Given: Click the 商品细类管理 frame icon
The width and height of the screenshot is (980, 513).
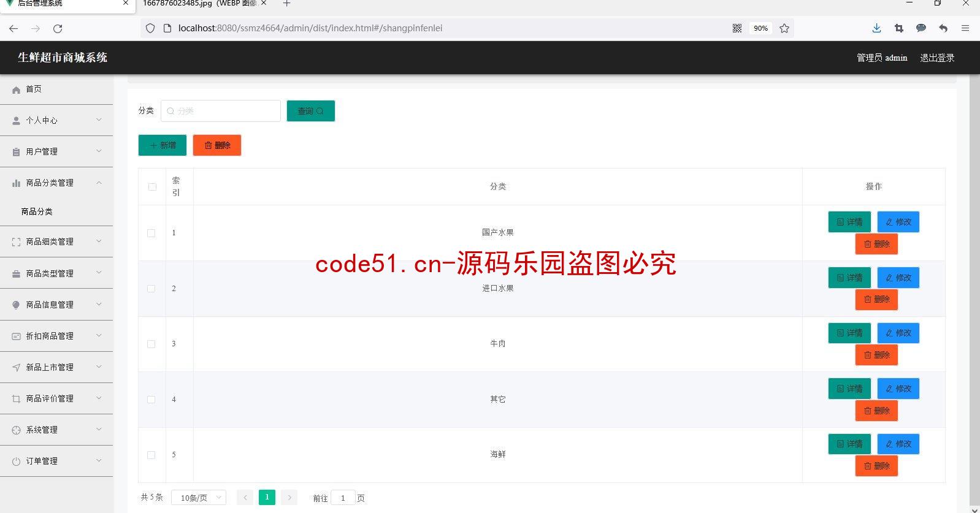Looking at the screenshot, I should 17,242.
